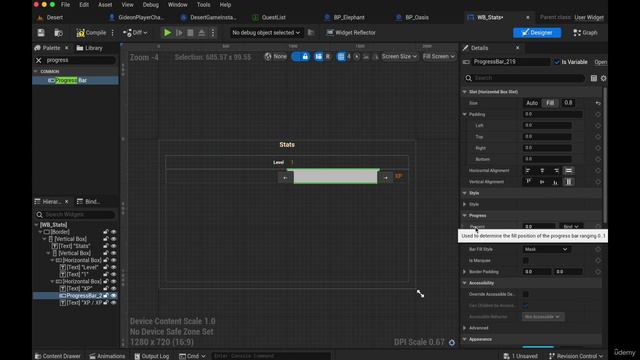Open the play options three-dot menu
Image resolution: width=640 pixels, height=360 pixels.
point(213,33)
